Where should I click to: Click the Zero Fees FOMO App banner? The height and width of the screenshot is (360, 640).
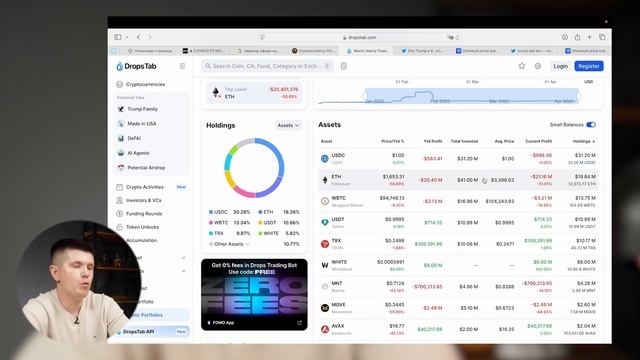254,294
